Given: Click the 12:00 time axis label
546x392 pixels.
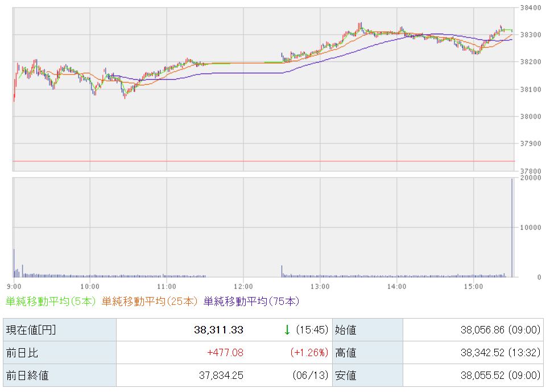Looking at the screenshot, I should [x=243, y=286].
